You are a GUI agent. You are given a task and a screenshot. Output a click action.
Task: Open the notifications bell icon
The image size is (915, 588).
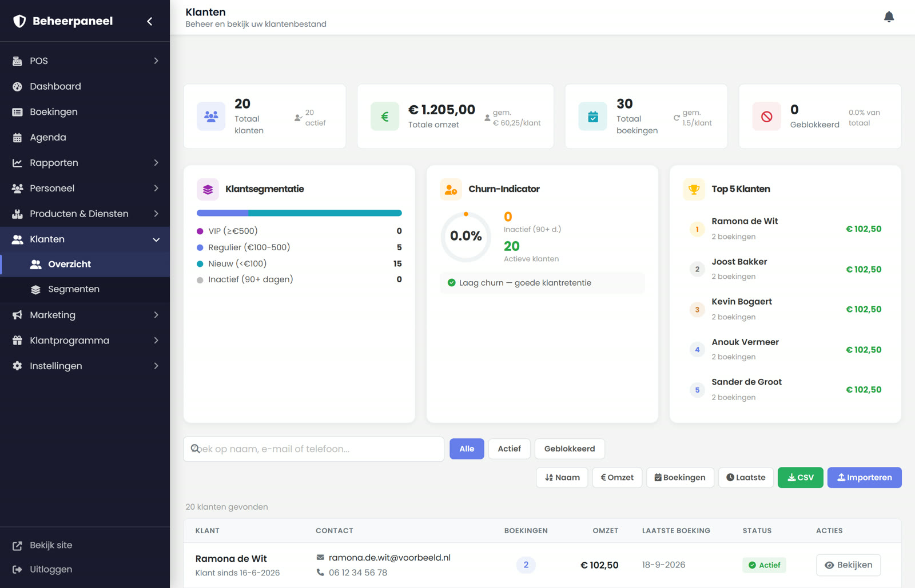889,17
